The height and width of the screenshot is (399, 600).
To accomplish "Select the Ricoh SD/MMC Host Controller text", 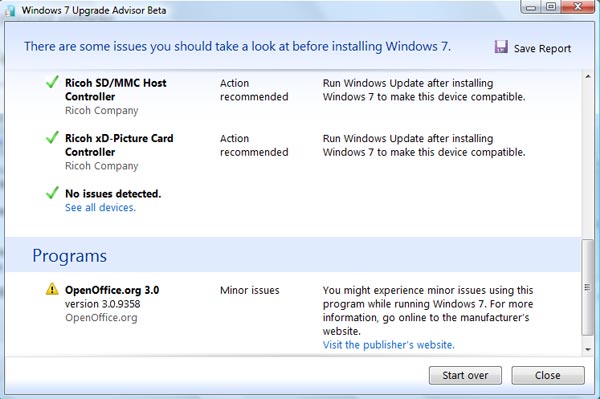I will point(116,90).
